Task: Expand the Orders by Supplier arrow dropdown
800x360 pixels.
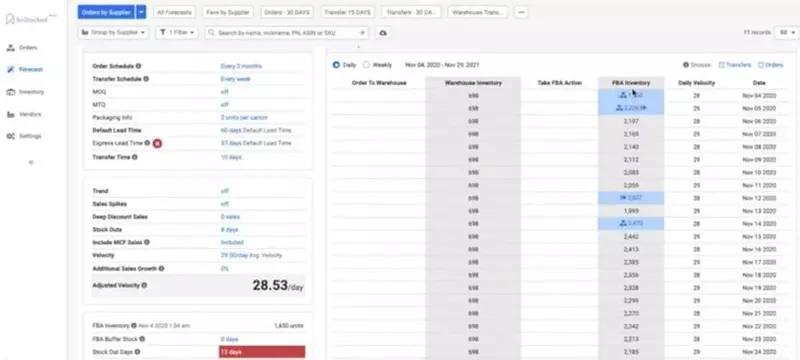Action: point(141,12)
